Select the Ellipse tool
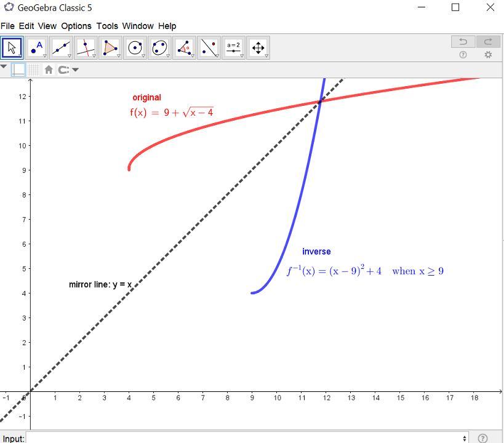The width and height of the screenshot is (504, 443). (x=160, y=48)
